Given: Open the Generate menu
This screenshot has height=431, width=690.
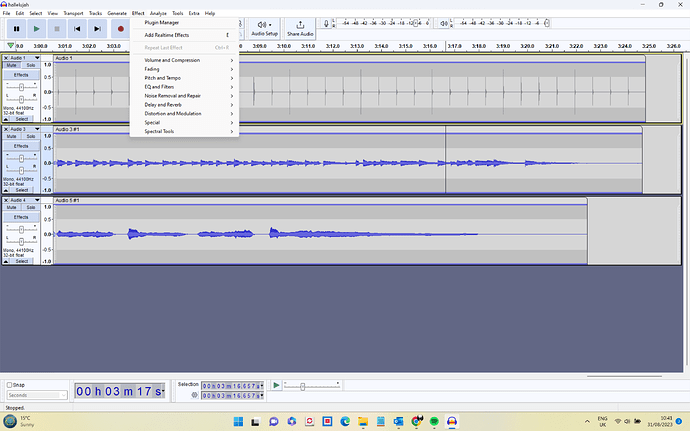Looking at the screenshot, I should click(117, 13).
